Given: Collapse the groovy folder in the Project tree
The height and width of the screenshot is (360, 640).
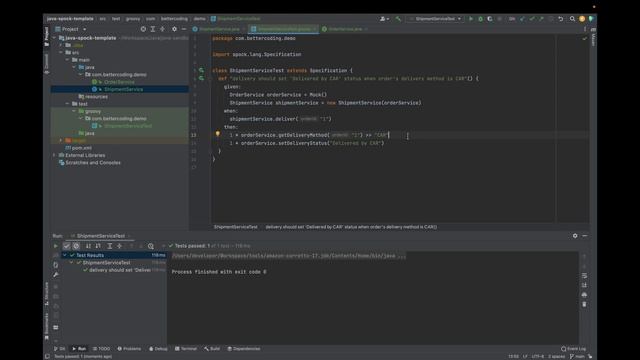Looking at the screenshot, I should 74,111.
